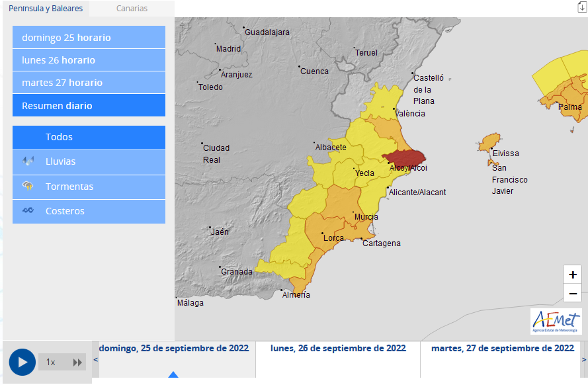Image resolution: width=588 pixels, height=385 pixels.
Task: Click the Aranjuez city label
Action: coord(237,75)
